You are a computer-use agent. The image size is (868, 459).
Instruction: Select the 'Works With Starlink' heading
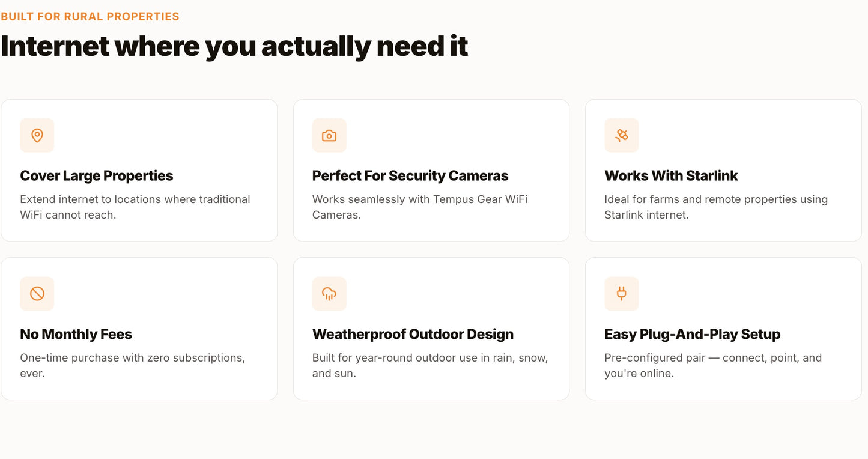click(x=671, y=175)
